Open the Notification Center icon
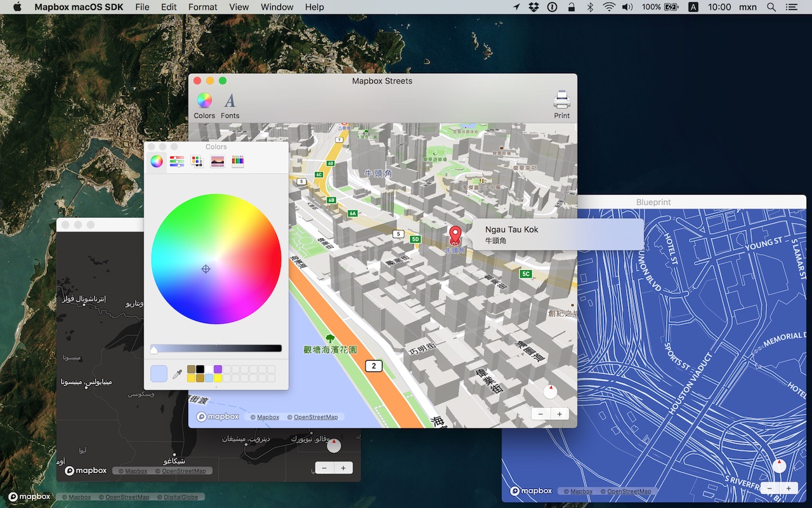This screenshot has width=812, height=508. click(791, 7)
